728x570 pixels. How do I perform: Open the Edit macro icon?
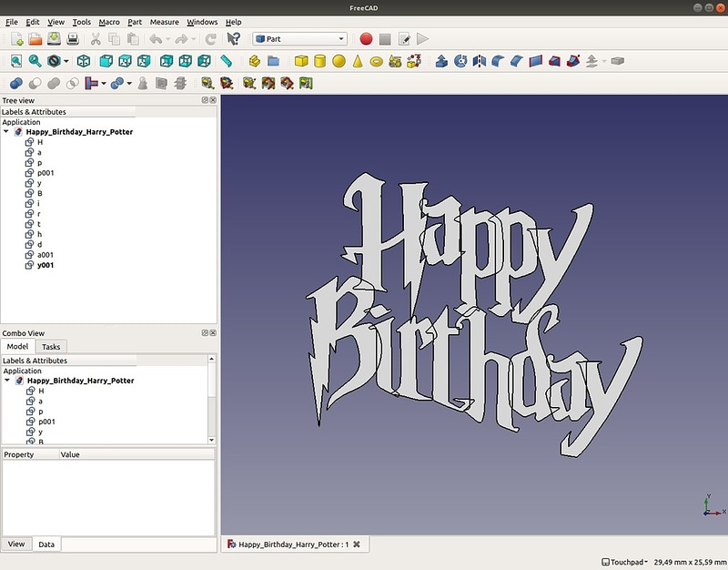(404, 39)
